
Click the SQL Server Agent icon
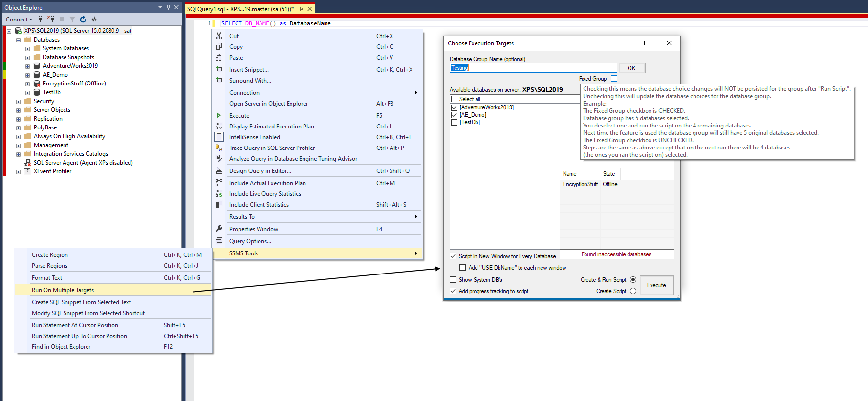(27, 163)
